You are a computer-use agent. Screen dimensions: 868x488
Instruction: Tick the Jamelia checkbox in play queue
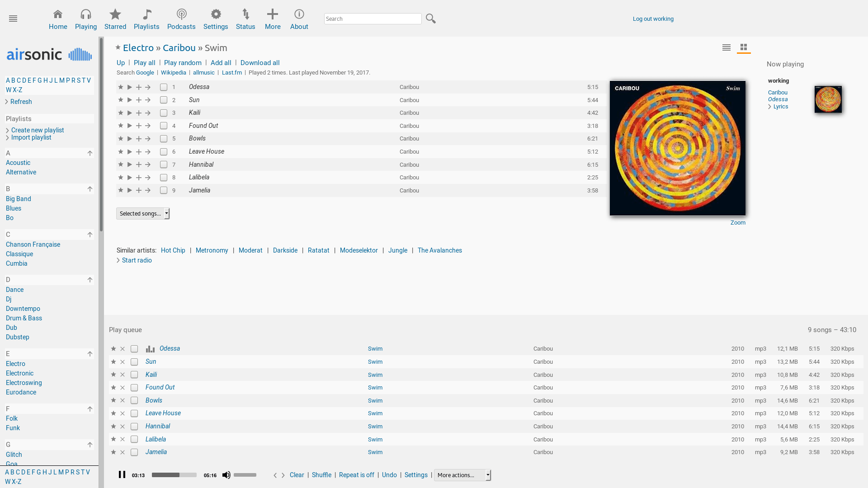pyautogui.click(x=134, y=452)
